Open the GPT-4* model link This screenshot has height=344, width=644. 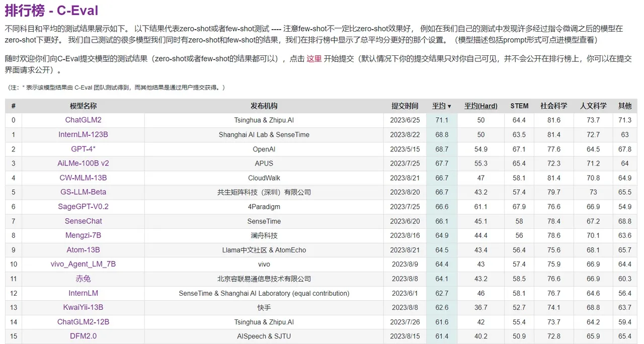coord(83,149)
